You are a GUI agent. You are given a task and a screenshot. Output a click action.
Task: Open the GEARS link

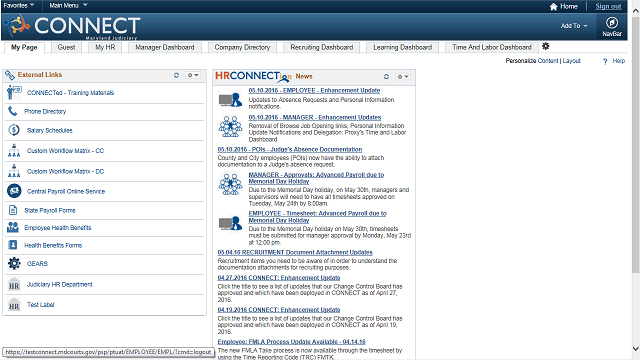(x=37, y=264)
